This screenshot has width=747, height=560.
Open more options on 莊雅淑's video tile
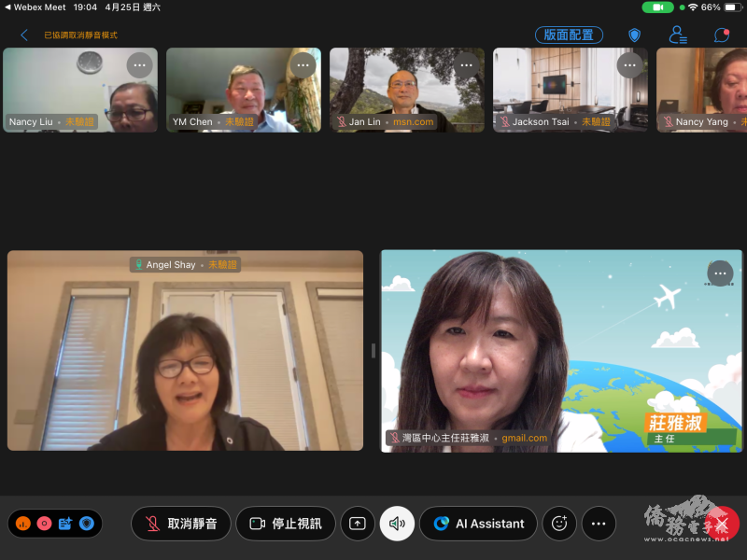pos(720,273)
